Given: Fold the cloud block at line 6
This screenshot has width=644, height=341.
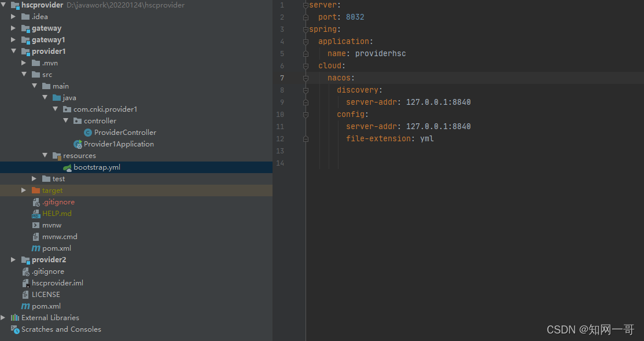Looking at the screenshot, I should pyautogui.click(x=306, y=66).
